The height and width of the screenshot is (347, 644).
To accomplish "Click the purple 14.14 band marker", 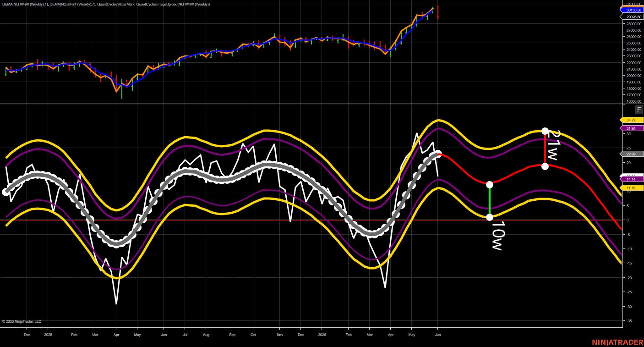I will 631,179.
